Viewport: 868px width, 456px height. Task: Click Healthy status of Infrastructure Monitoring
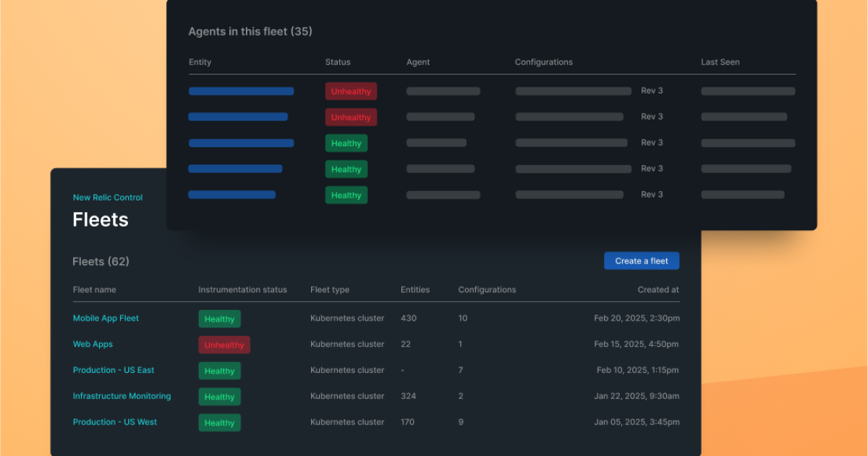pos(219,397)
